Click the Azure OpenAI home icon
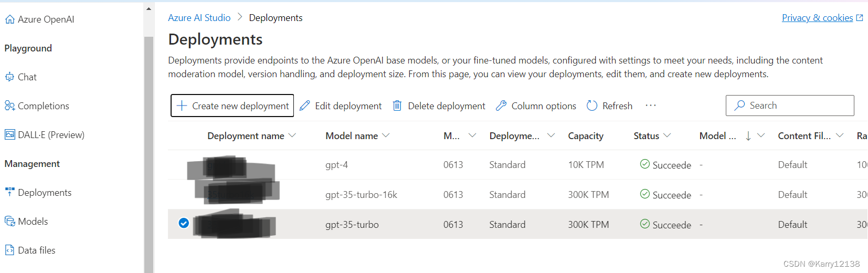This screenshot has width=868, height=273. tap(9, 19)
